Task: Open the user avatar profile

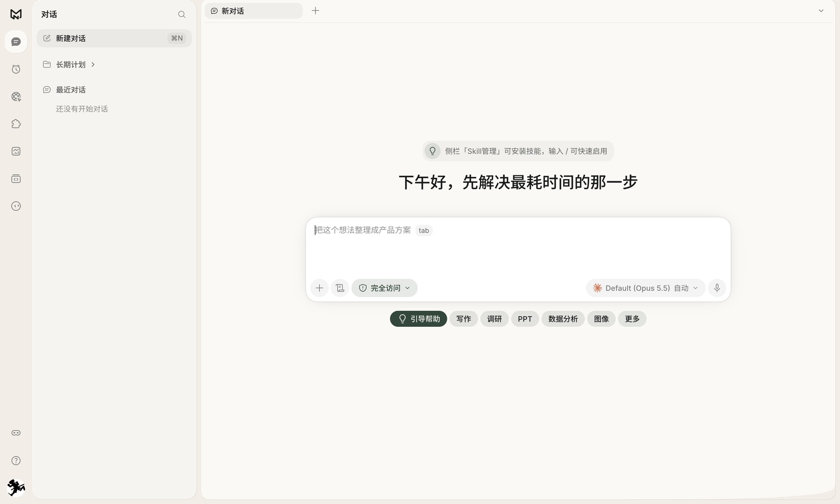Action: (x=16, y=488)
